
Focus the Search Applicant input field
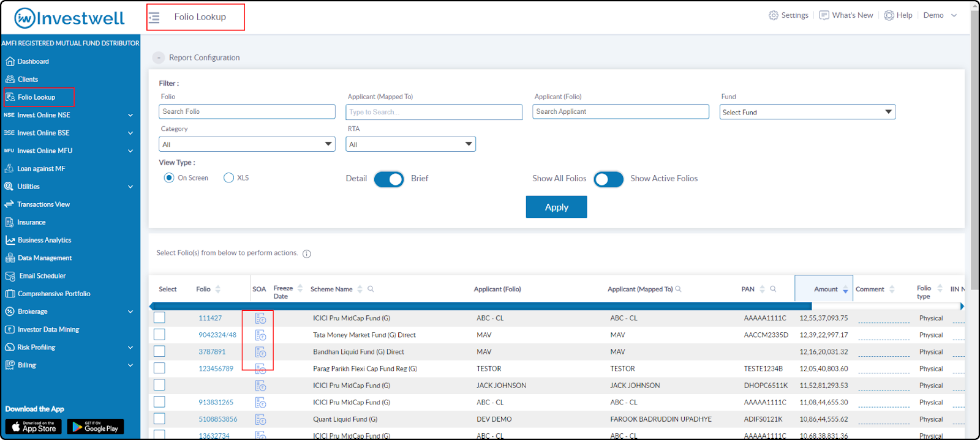coord(620,111)
